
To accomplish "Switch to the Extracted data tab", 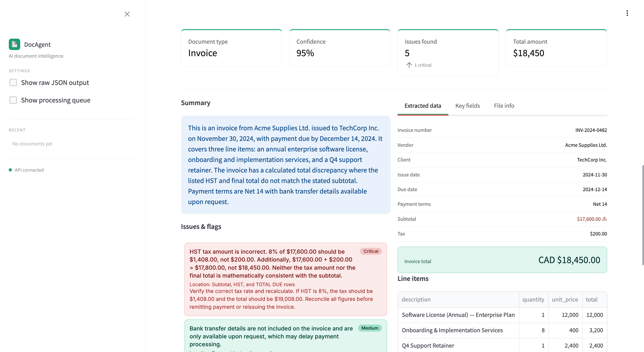I will [423, 106].
